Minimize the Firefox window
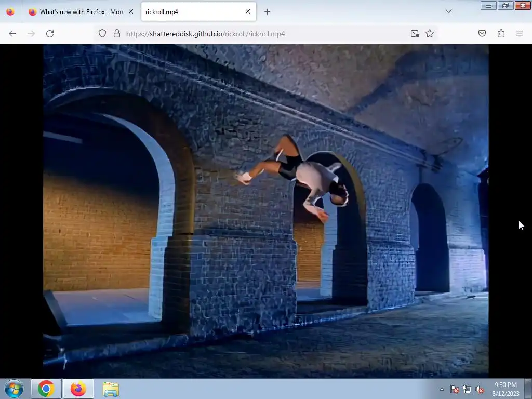This screenshot has width=532, height=399. point(488,5)
